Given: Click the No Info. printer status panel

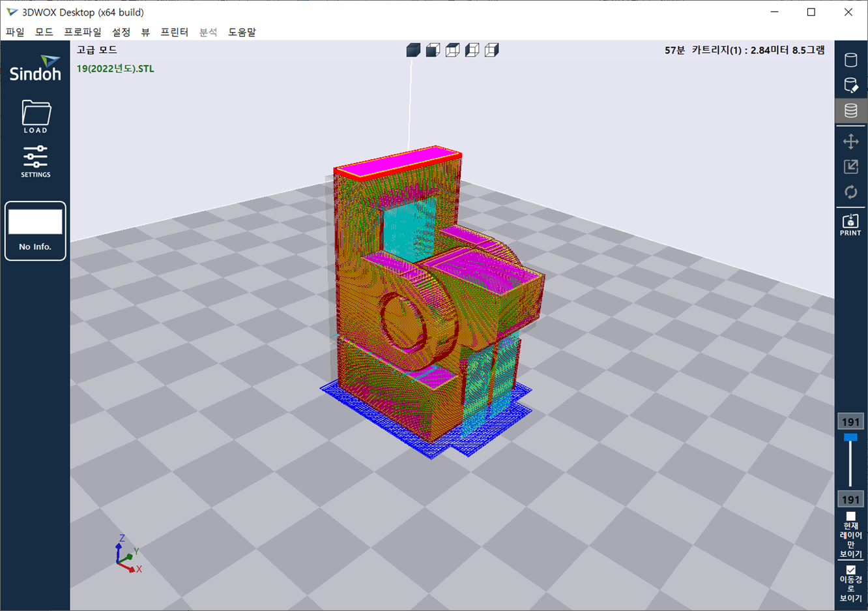Looking at the screenshot, I should coord(35,231).
